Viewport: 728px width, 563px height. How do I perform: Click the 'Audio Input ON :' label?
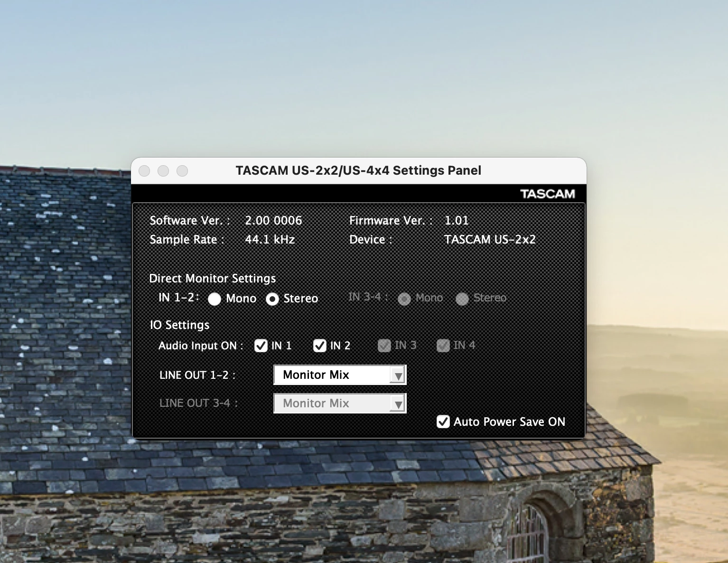coord(201,346)
